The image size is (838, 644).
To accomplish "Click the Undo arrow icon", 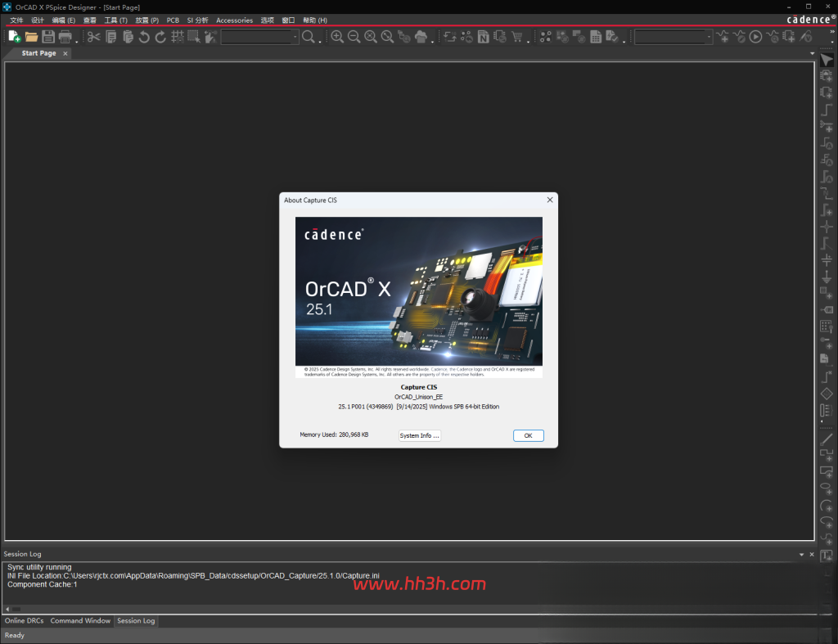I will pos(144,37).
